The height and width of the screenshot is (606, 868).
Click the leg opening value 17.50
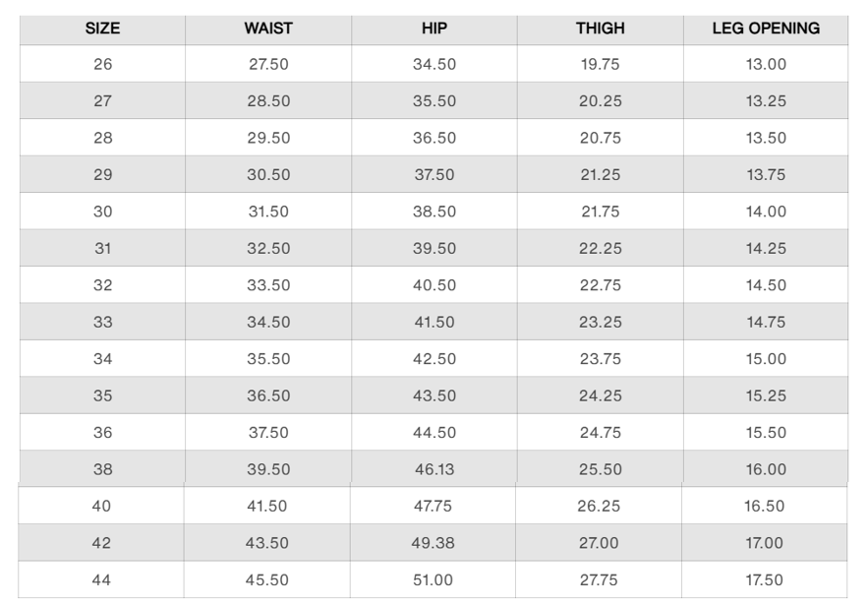pos(766,580)
